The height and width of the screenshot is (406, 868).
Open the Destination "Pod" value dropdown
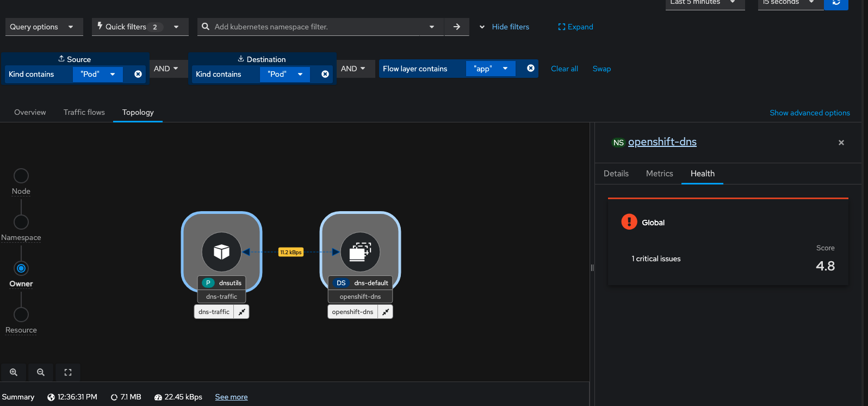coord(285,74)
